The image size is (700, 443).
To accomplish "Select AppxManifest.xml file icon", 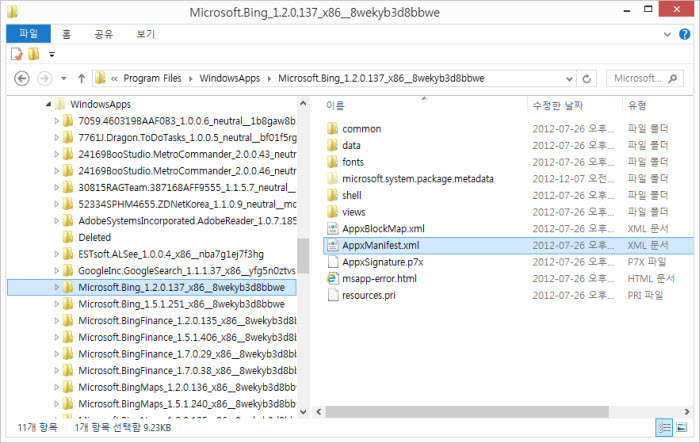I will pos(333,245).
